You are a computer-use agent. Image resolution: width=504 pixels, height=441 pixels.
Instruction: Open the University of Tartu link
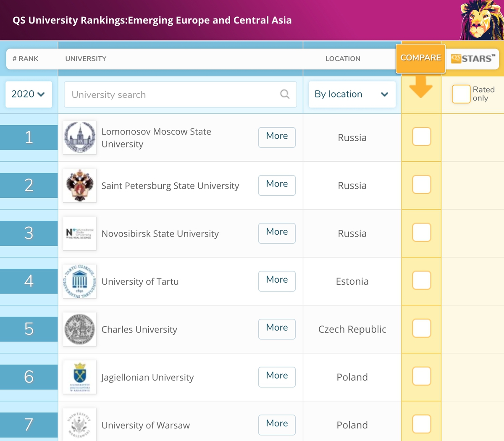tap(140, 281)
